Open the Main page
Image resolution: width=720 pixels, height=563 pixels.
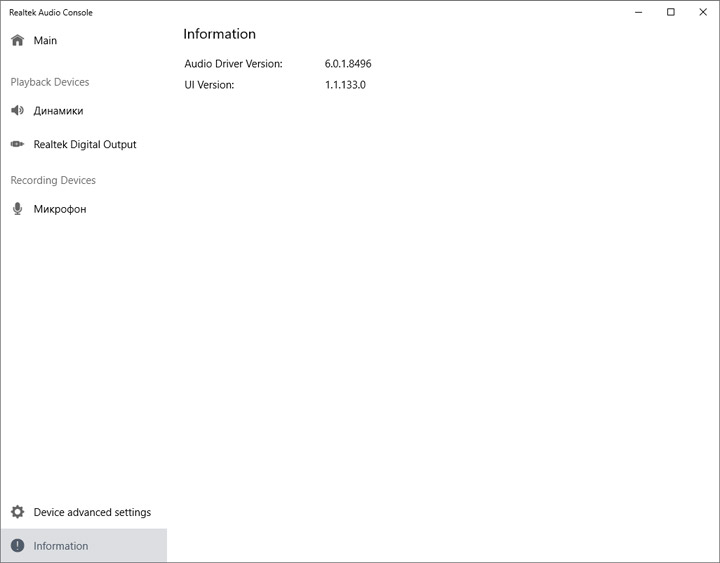(x=84, y=40)
